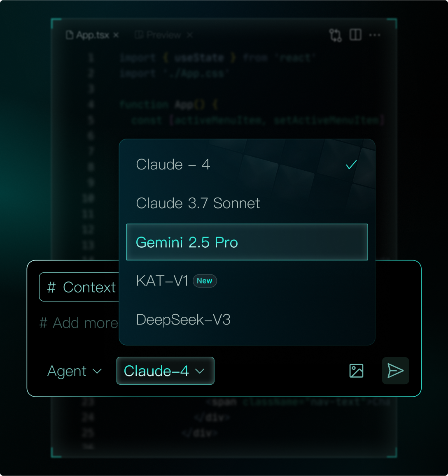Click the # Context button

(79, 287)
